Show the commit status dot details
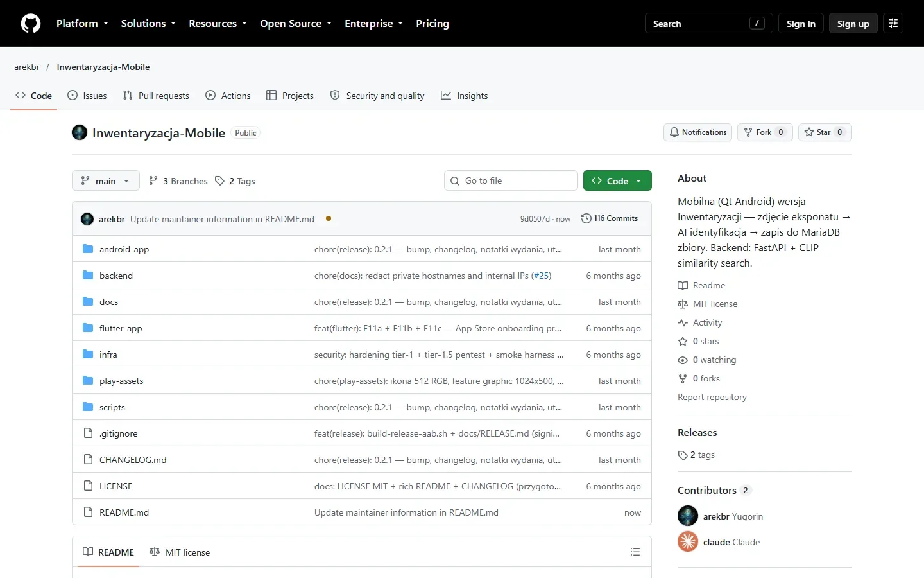The width and height of the screenshot is (924, 578). (x=329, y=218)
